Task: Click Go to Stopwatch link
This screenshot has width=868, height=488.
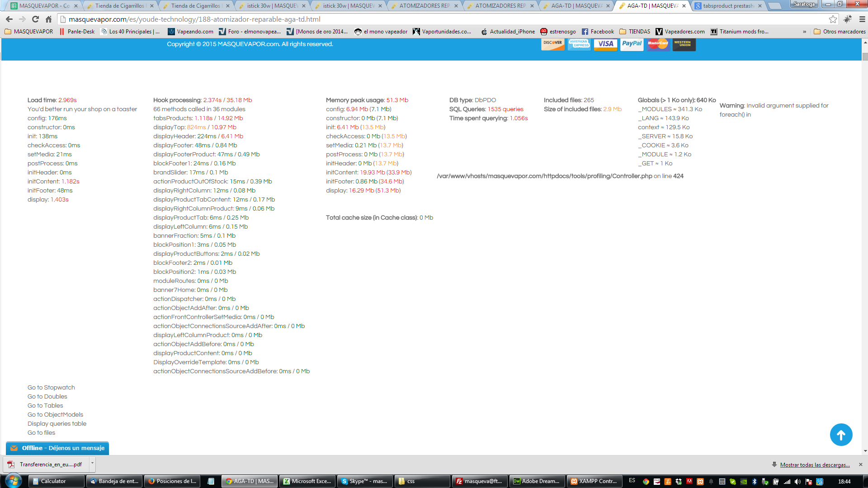Action: click(51, 388)
